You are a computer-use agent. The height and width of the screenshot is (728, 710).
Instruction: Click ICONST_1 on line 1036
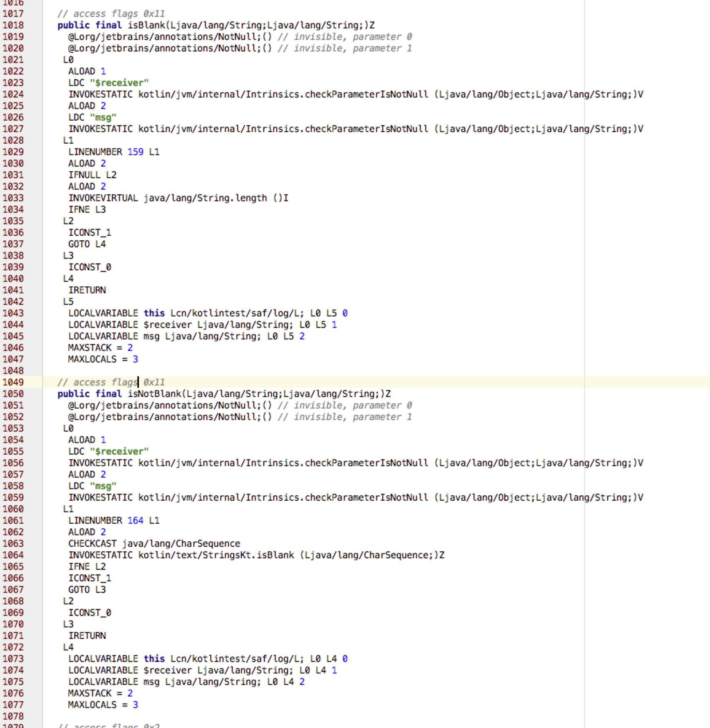[x=90, y=233]
